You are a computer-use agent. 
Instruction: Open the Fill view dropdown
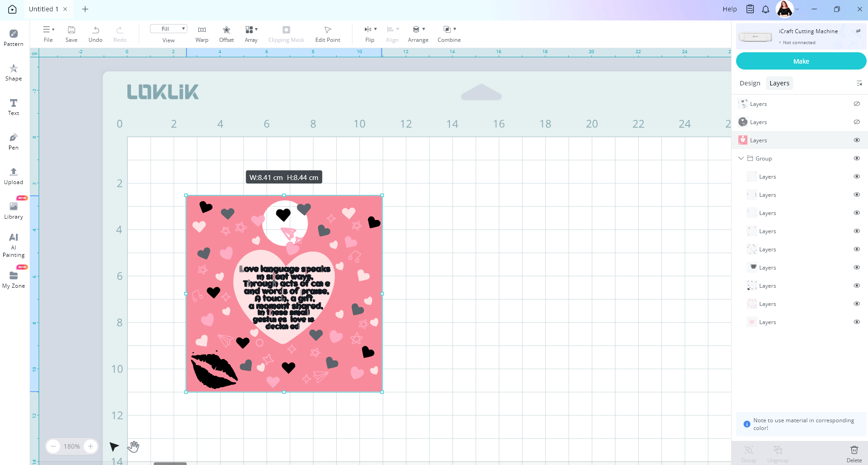point(168,29)
